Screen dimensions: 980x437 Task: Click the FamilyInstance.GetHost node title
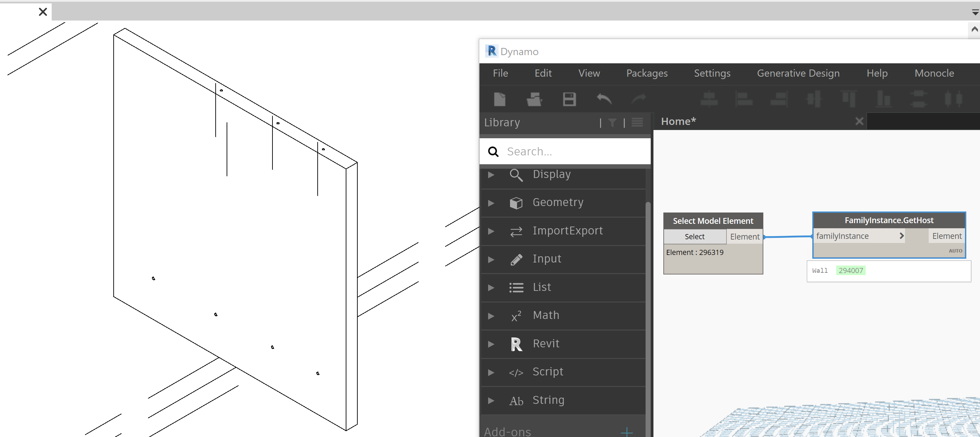point(889,220)
